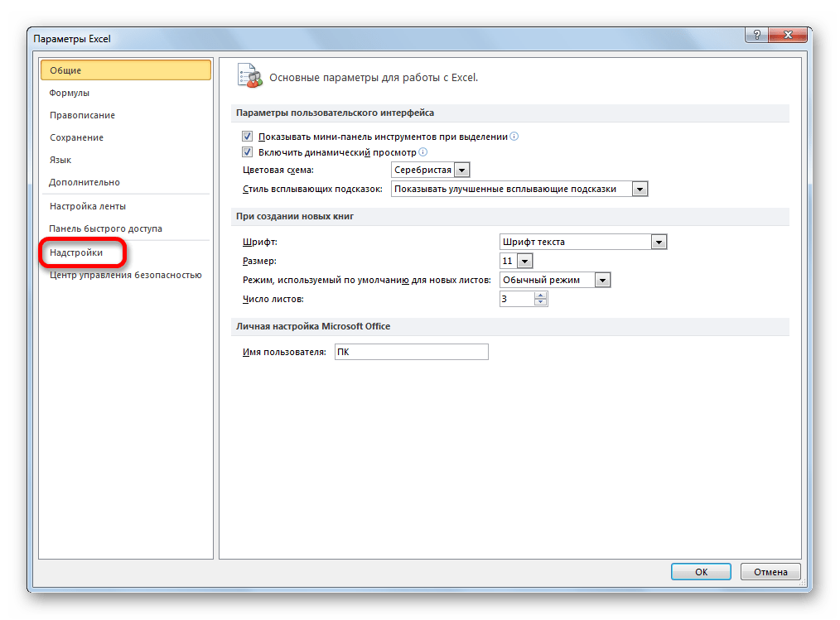The width and height of the screenshot is (840, 620).
Task: Open 'Стиль всплывающих подсказок' dropdown
Action: tap(640, 189)
